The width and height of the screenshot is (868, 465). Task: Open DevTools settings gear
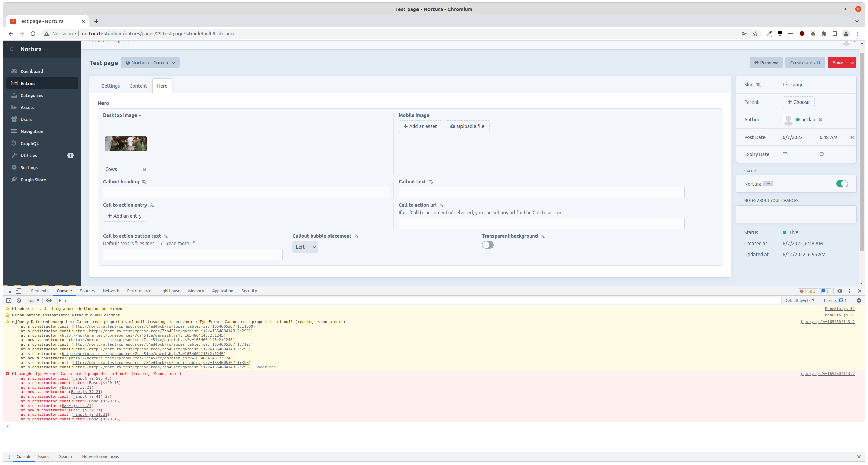pos(840,291)
